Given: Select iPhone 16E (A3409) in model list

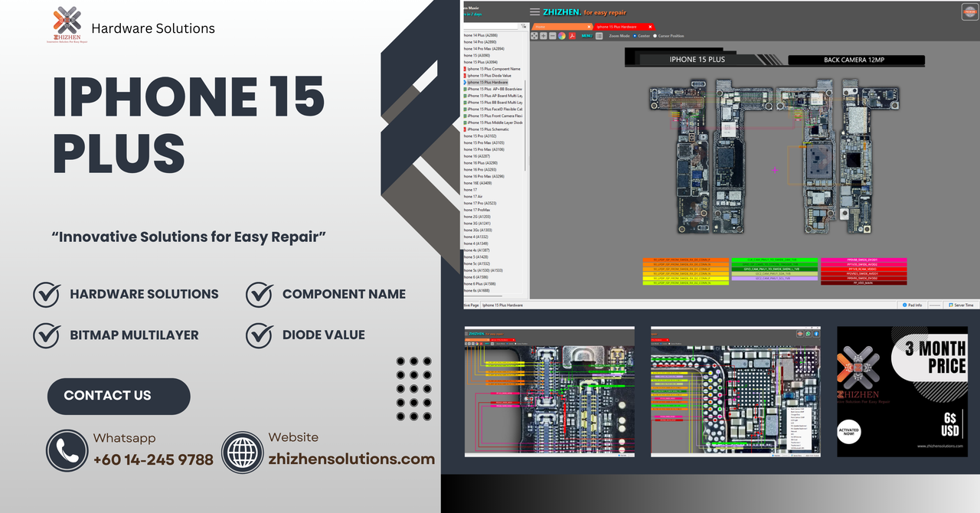Looking at the screenshot, I should pyautogui.click(x=479, y=183).
